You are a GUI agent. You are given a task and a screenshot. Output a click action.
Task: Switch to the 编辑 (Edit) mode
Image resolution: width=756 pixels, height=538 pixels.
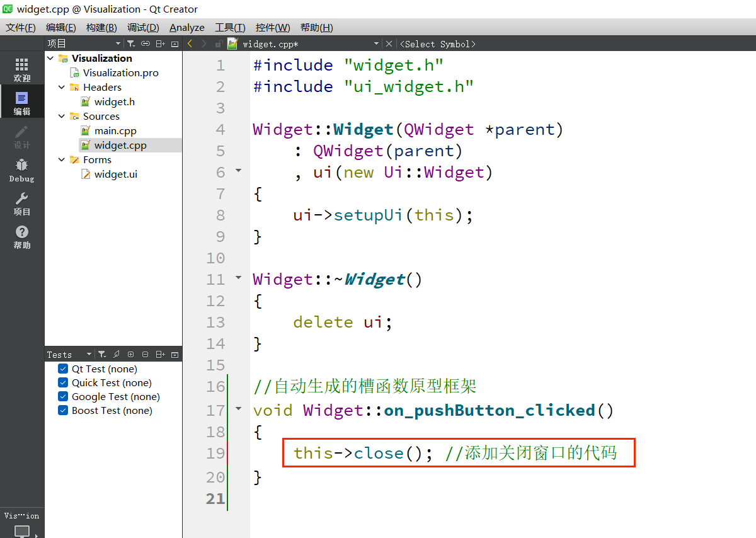(x=22, y=103)
